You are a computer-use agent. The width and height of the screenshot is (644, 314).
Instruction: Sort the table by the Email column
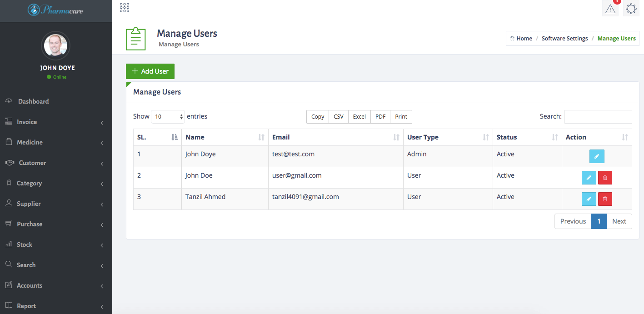click(x=281, y=137)
